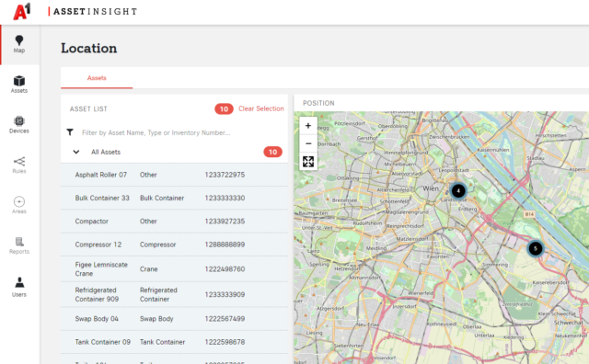The height and width of the screenshot is (364, 589).
Task: Select the Compressor 12 row
Action: pos(174,245)
